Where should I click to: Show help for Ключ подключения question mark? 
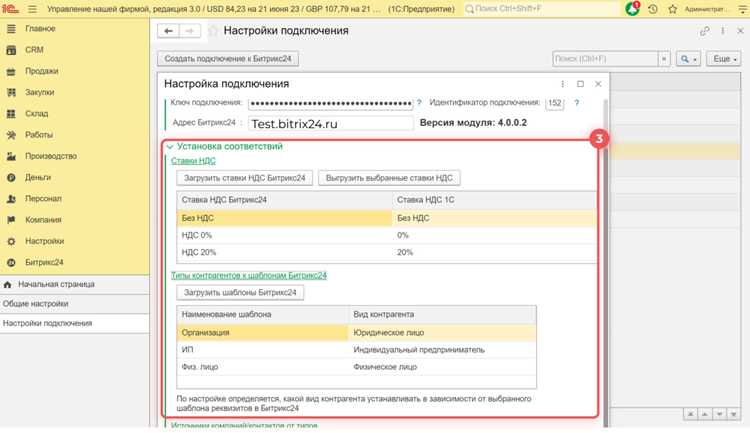(419, 102)
